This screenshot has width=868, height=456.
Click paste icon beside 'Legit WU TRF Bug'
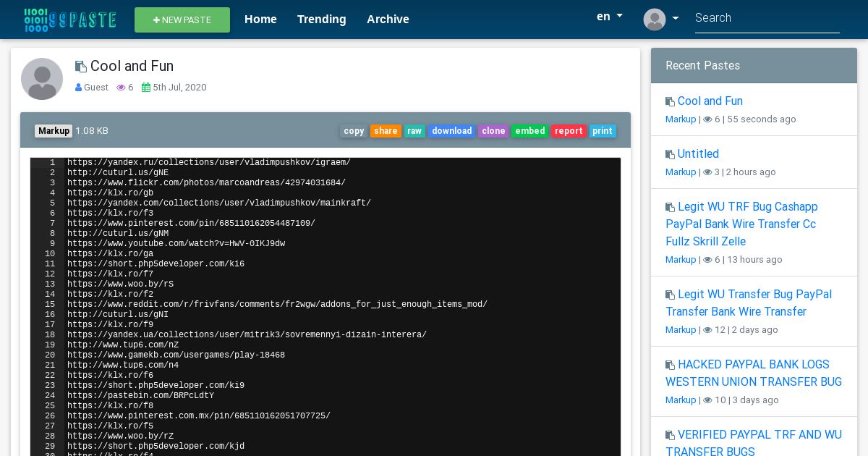pos(671,208)
